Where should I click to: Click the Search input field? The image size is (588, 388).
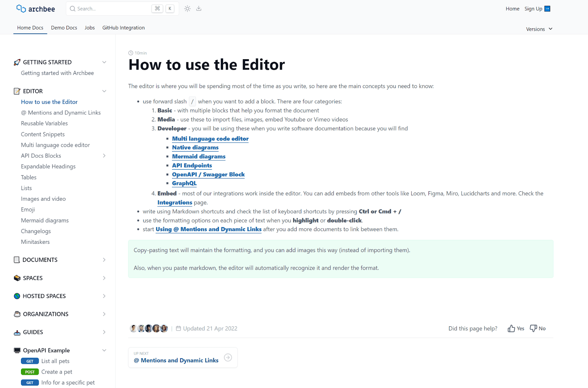110,9
